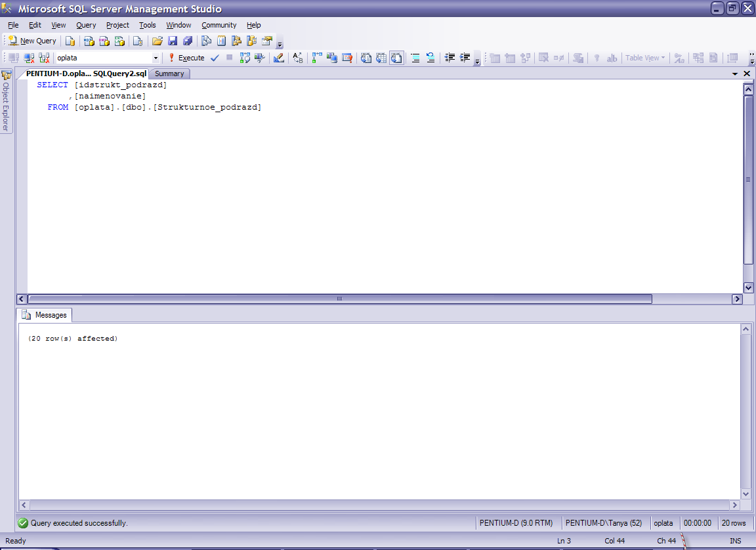Expand the Object Explorer side tab
Image resolution: width=756 pixels, height=550 pixels.
[x=6, y=101]
